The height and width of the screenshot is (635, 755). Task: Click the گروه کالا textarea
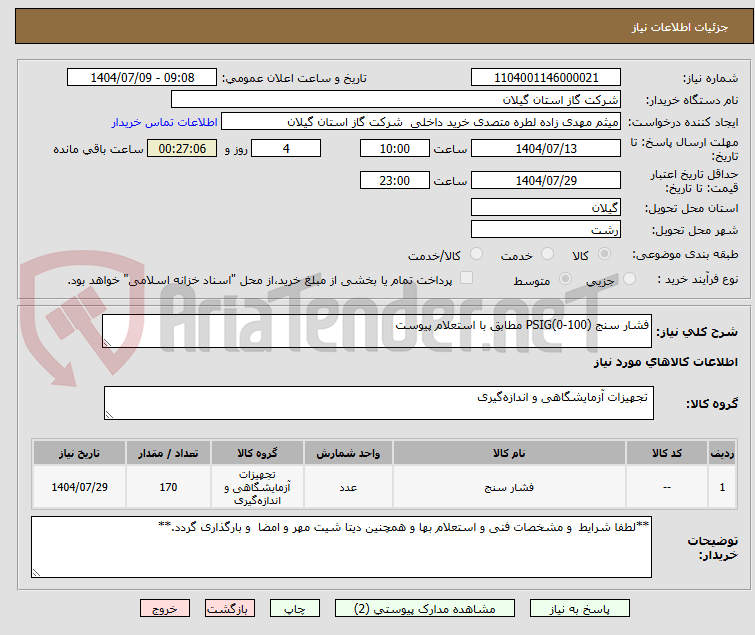click(x=378, y=403)
